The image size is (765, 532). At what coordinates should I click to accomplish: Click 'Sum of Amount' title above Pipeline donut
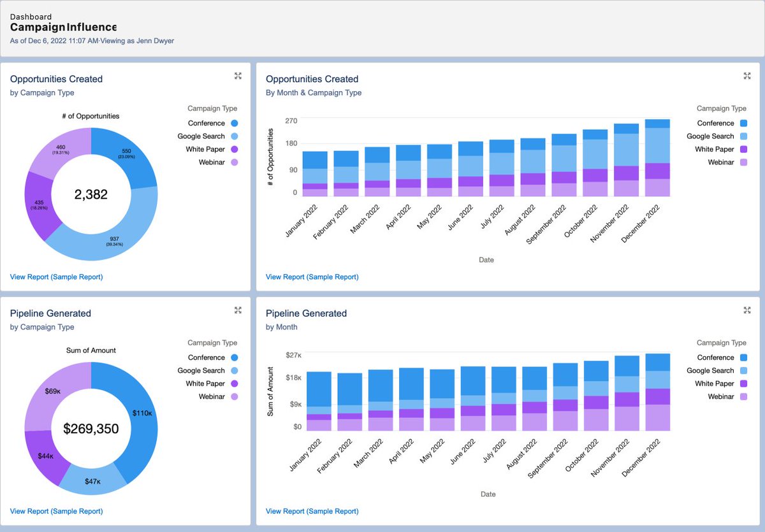pos(91,350)
